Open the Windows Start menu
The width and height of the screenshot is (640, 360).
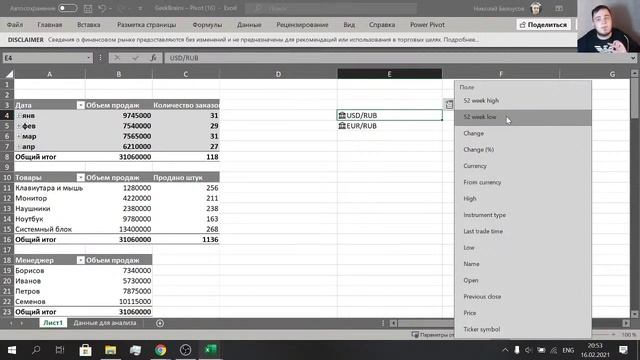(x=12, y=350)
